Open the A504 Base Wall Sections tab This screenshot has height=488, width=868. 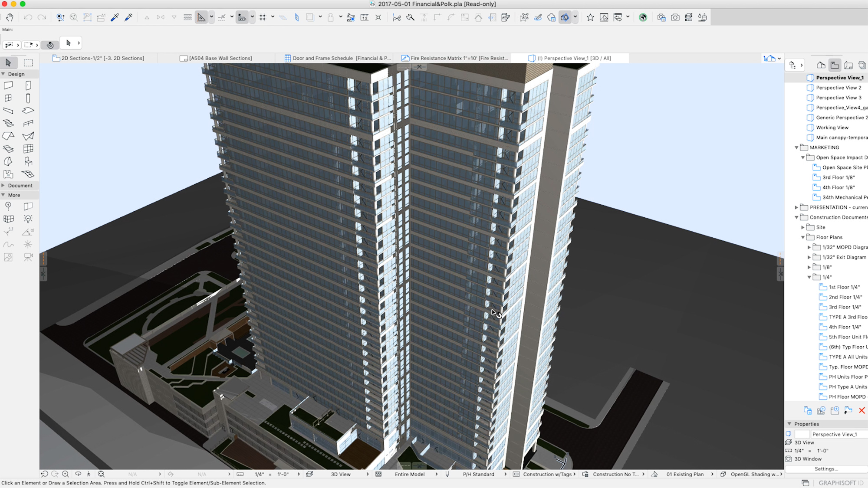[220, 58]
